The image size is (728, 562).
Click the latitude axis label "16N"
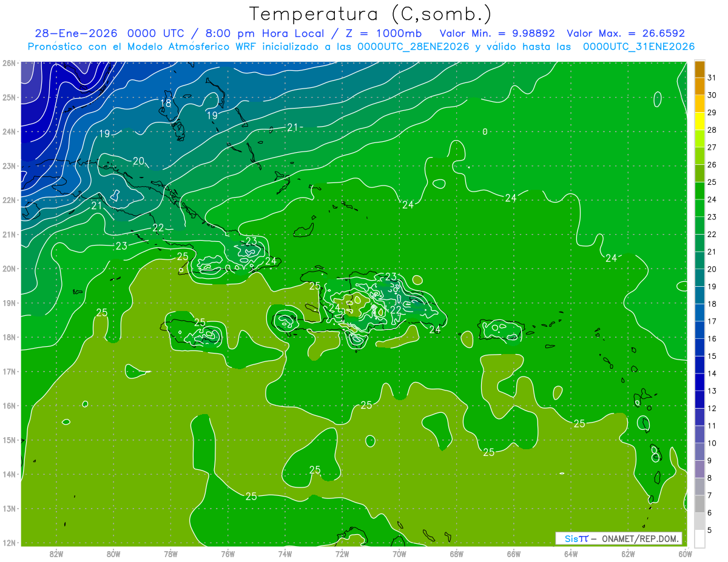click(x=8, y=406)
